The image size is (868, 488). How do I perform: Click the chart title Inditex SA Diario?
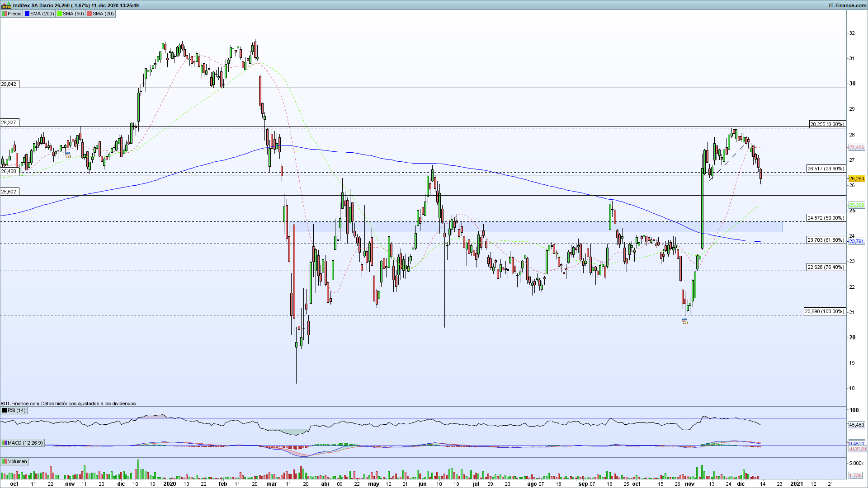pos(33,5)
